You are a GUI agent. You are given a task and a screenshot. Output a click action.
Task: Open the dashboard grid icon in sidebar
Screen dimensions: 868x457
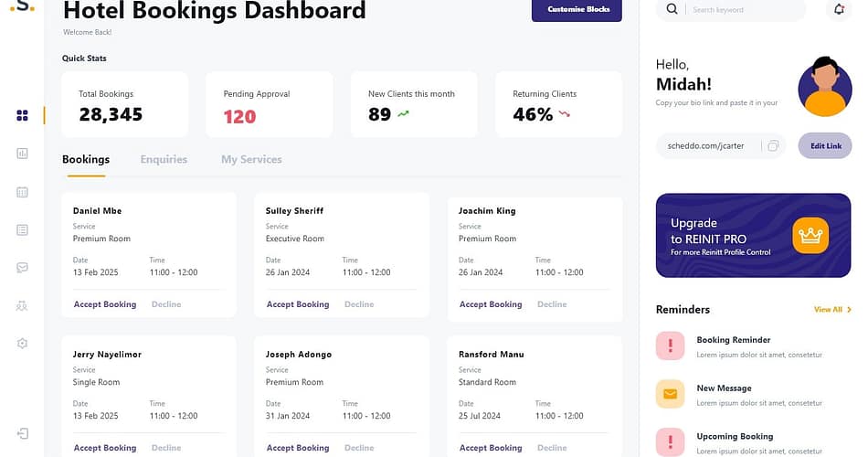click(x=22, y=115)
